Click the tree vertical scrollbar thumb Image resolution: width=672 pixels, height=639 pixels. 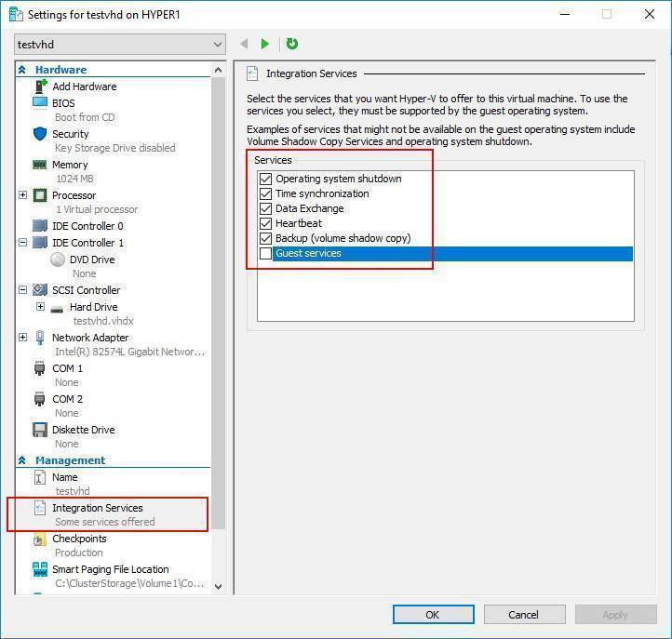(218, 303)
